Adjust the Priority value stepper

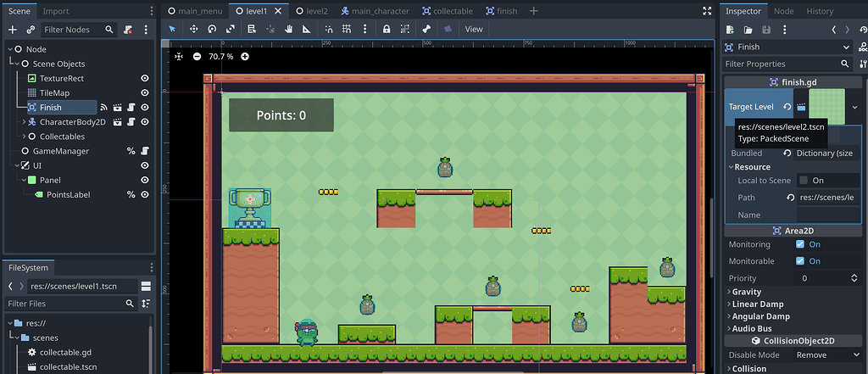[x=854, y=278]
